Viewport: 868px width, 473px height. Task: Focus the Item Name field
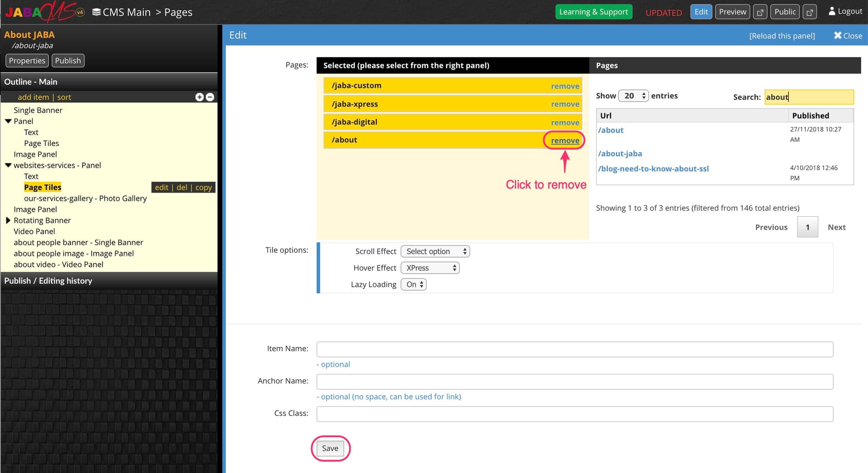point(575,350)
